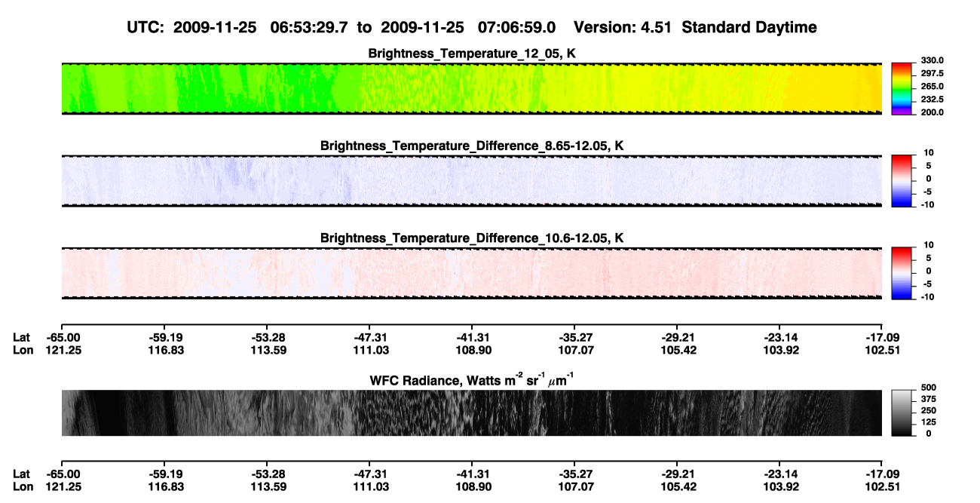Click the 125 tick on WFC Radiance colorbar
The width and height of the screenshot is (980, 503).
(x=929, y=422)
